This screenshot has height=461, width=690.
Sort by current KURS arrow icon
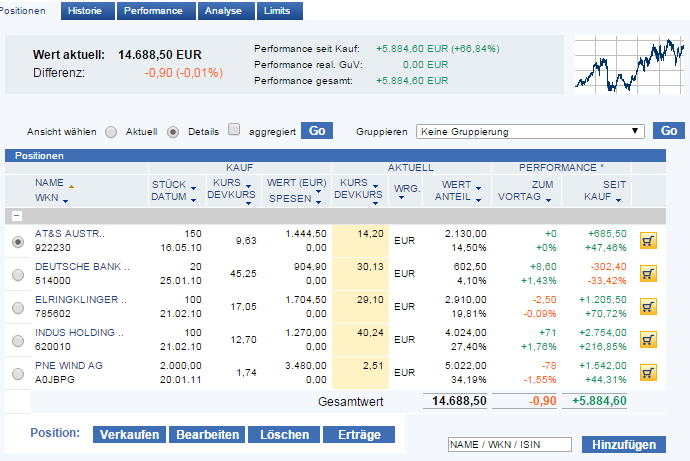(375, 186)
